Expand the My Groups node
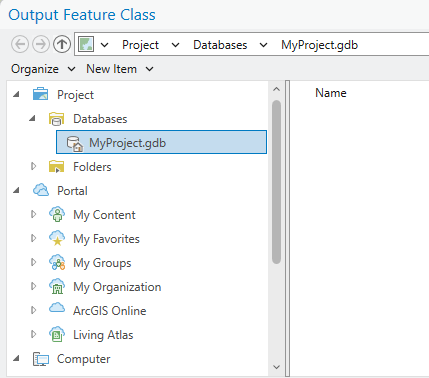This screenshot has height=378, width=429. point(33,262)
